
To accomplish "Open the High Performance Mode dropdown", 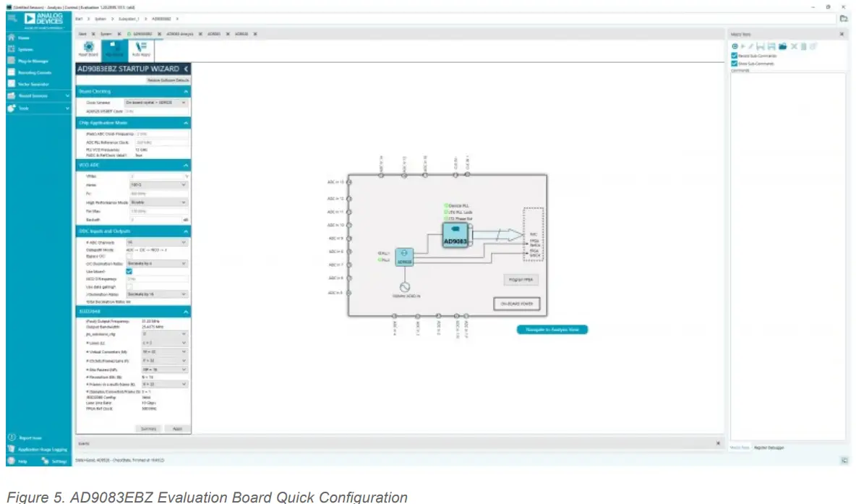I will (x=158, y=202).
